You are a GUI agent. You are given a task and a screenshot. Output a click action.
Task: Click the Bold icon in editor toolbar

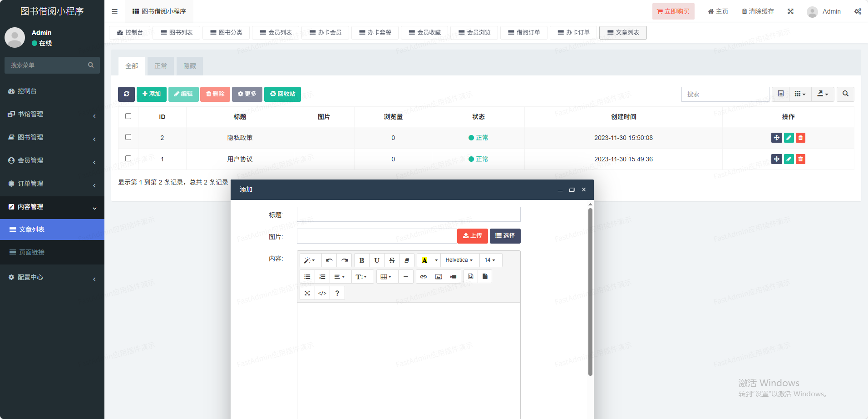click(361, 260)
